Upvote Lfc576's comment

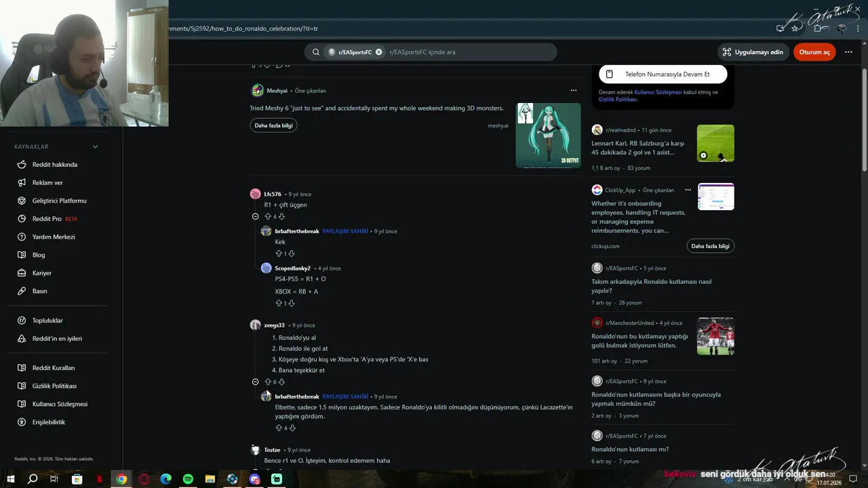tap(268, 216)
